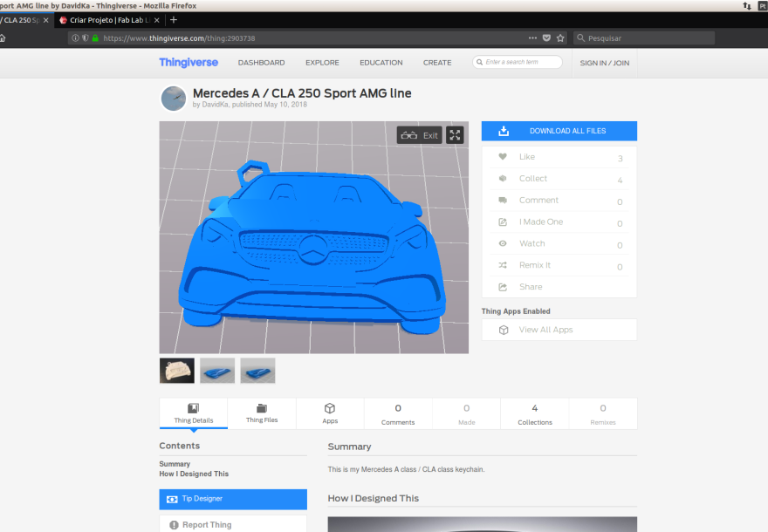768x532 pixels.
Task: Click the green padlock security icon
Action: [x=95, y=38]
